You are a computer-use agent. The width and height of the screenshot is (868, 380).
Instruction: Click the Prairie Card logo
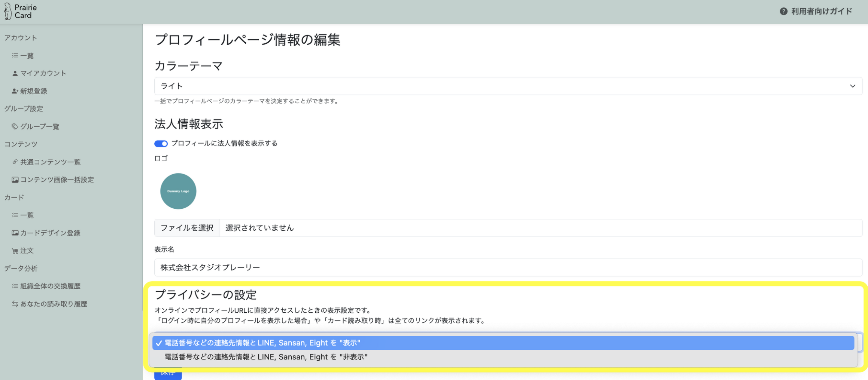[x=21, y=12]
